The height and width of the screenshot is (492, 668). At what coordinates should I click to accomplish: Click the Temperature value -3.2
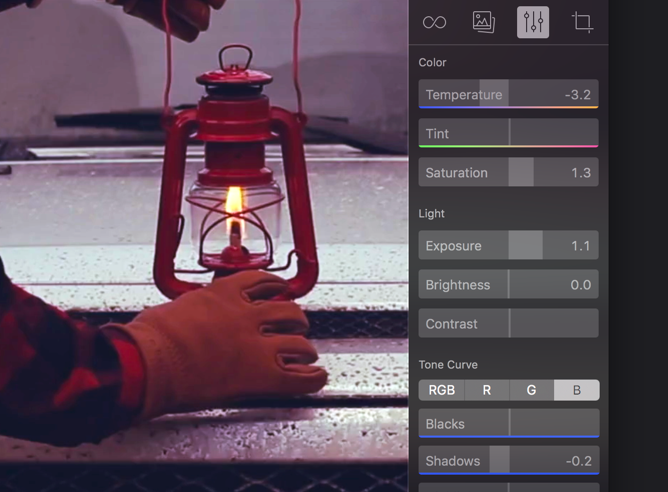577,95
